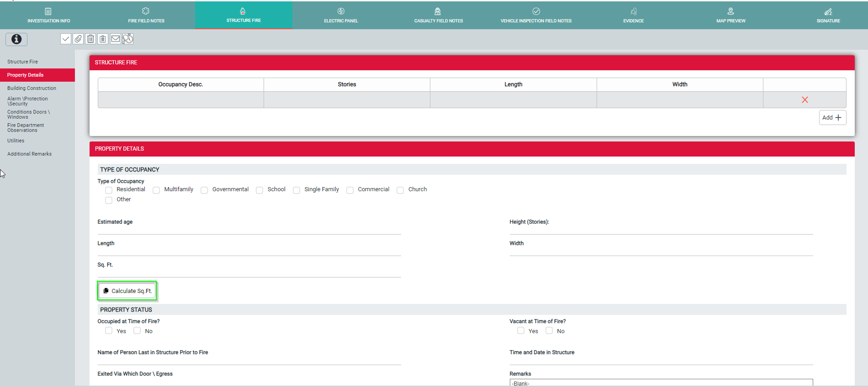Go to Building Construction in sidebar
Image resolution: width=868 pixels, height=387 pixels.
tap(32, 88)
